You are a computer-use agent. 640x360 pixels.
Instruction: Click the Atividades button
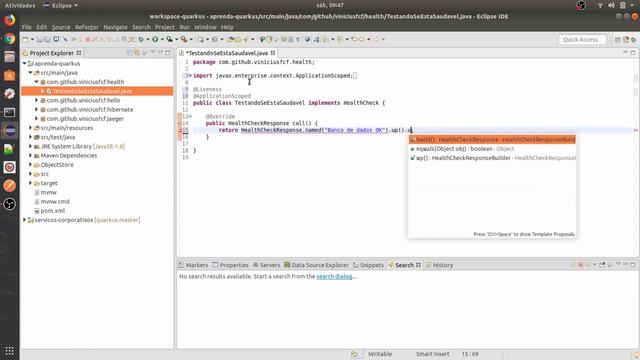[20, 5]
